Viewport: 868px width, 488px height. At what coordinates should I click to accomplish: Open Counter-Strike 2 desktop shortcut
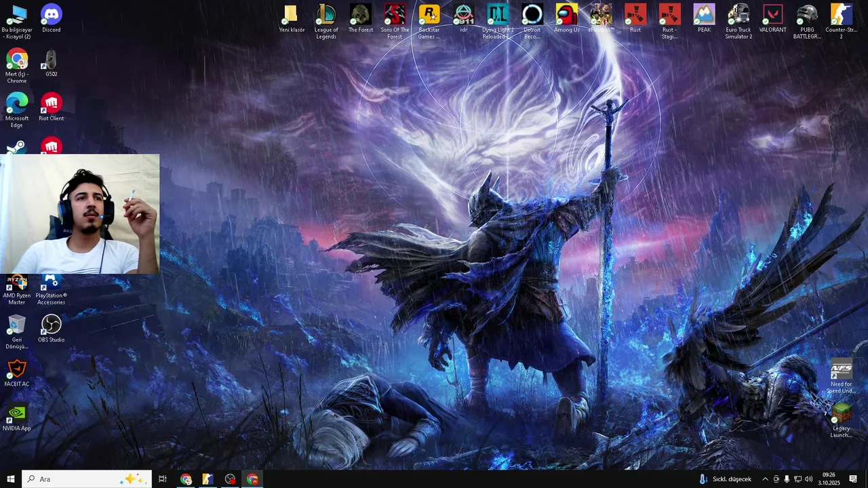pos(842,22)
